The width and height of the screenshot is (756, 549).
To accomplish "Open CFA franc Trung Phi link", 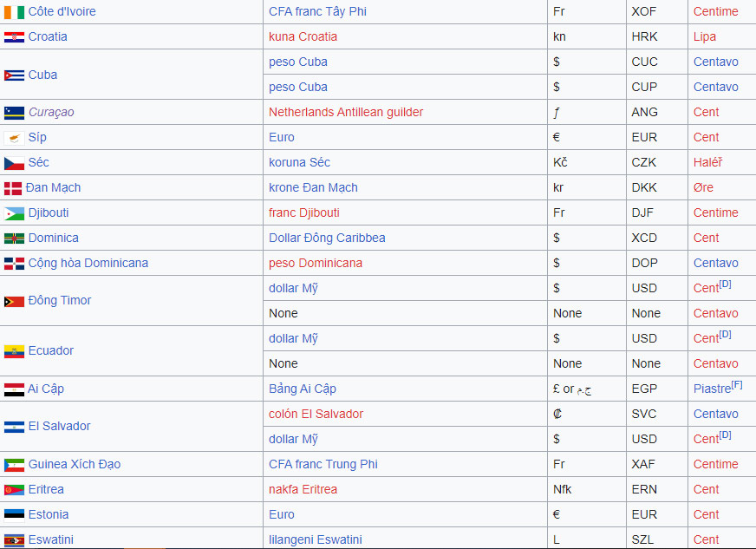I will point(323,464).
